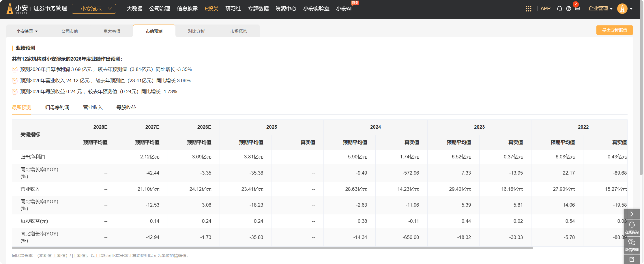Click the 关键指标 header cell
Screen dimensions: 644x264
pos(38,135)
